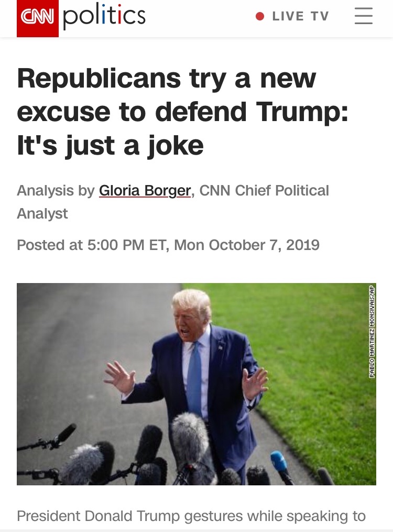
Task: Click "CNN Chief Political" byline text
Action: (x=264, y=190)
